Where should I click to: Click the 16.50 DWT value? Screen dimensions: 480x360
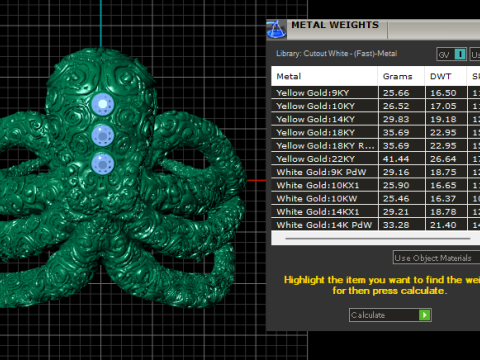(443, 93)
